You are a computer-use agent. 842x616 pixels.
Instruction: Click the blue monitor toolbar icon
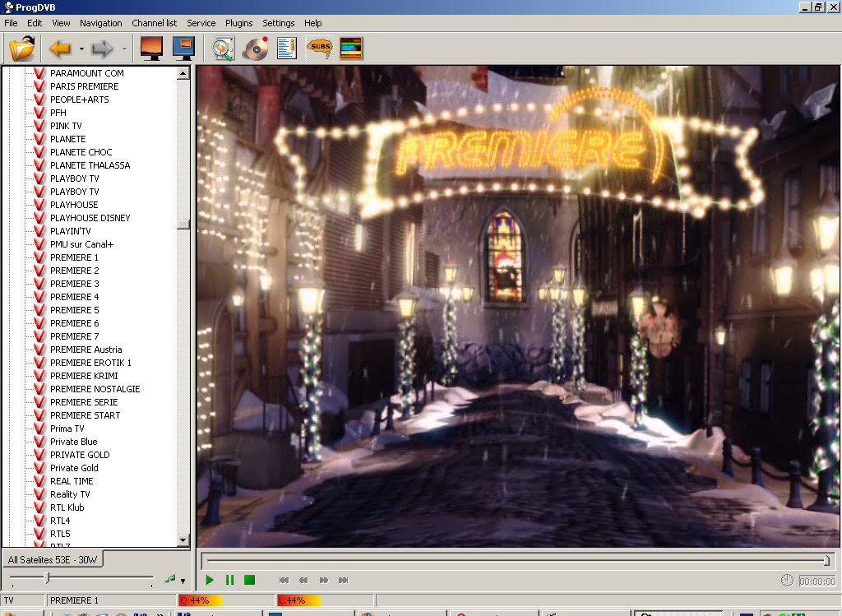[x=183, y=49]
